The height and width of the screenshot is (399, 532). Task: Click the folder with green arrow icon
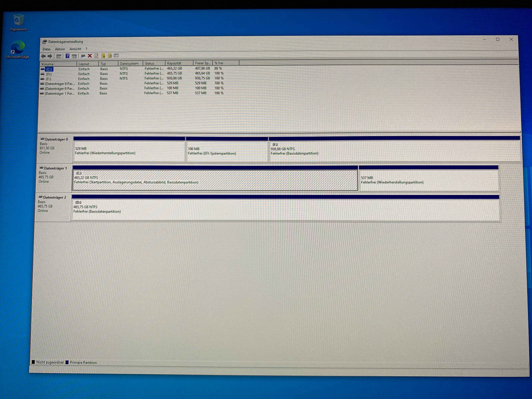tap(103, 56)
